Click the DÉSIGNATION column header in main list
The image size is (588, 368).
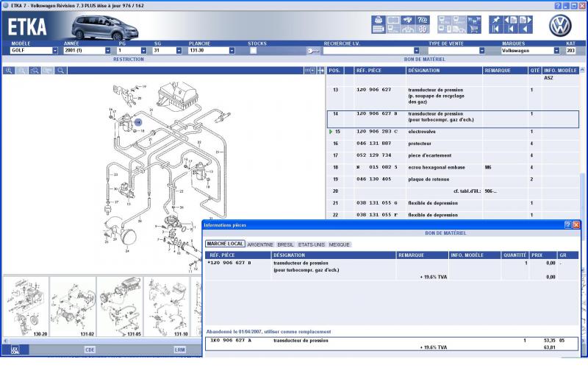[x=444, y=71]
